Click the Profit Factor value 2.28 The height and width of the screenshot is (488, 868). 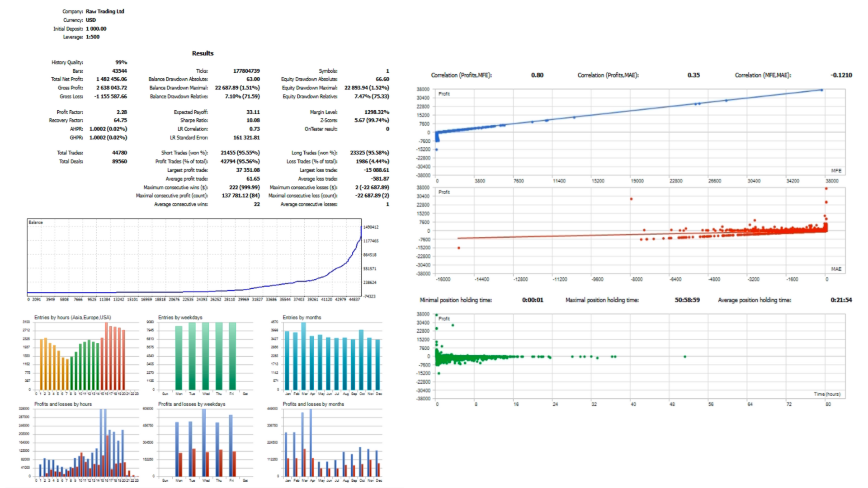click(122, 112)
